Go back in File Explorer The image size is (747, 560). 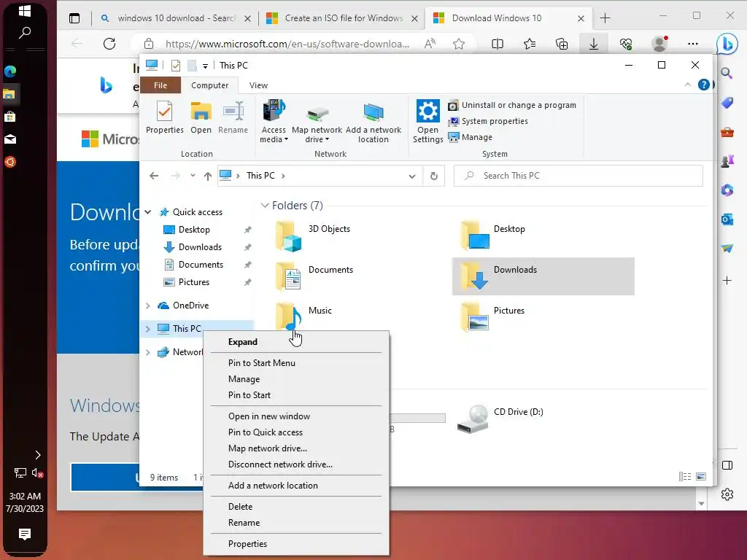click(154, 176)
